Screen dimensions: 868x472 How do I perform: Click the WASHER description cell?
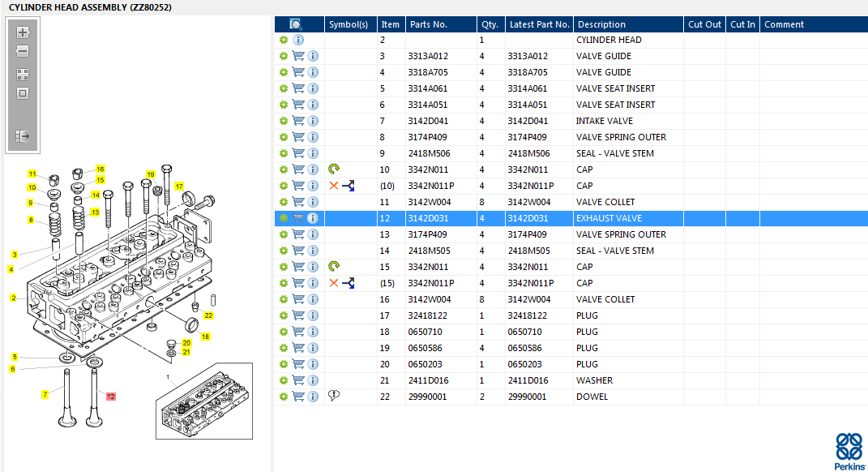coord(595,380)
